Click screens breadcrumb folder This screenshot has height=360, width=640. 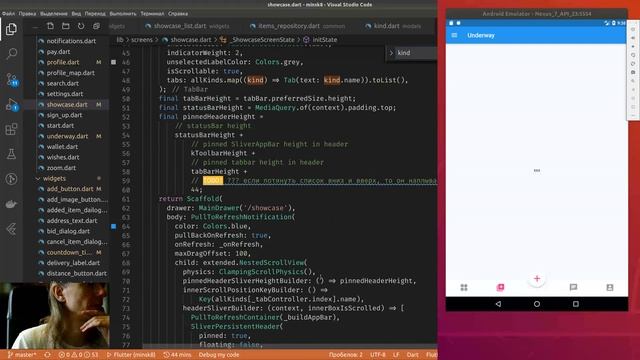click(x=142, y=40)
